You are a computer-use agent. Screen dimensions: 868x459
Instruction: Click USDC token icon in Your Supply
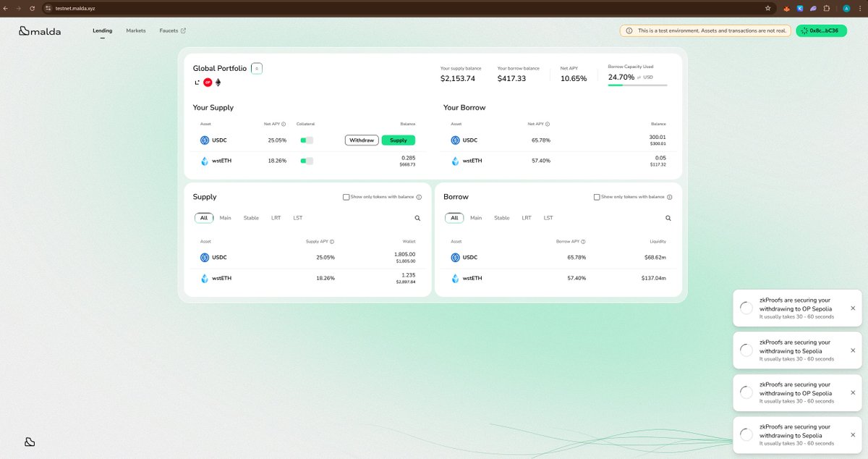pyautogui.click(x=205, y=140)
